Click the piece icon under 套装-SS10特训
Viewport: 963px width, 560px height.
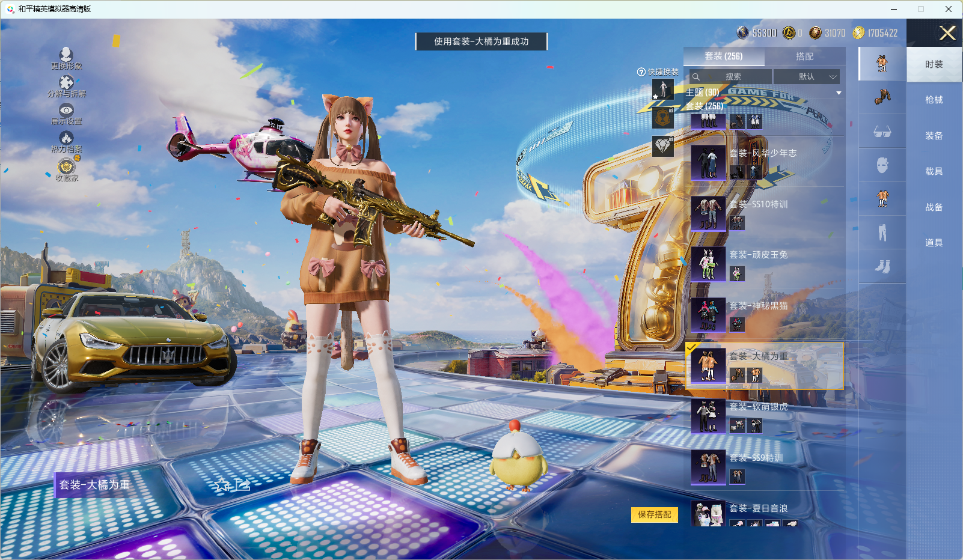point(737,223)
